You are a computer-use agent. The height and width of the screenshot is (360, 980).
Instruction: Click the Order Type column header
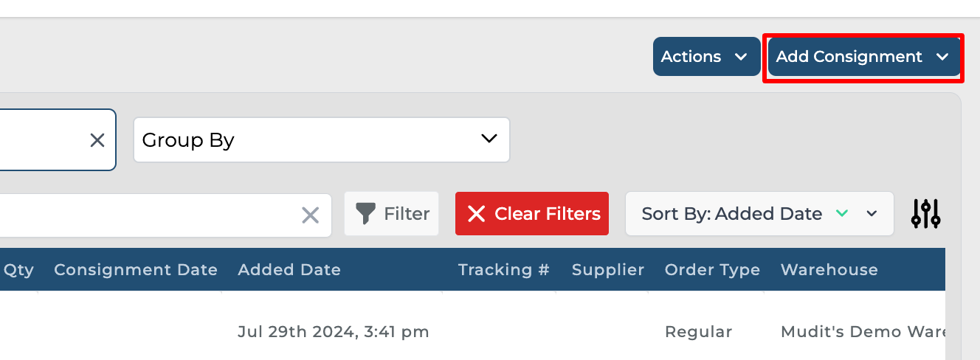click(712, 270)
